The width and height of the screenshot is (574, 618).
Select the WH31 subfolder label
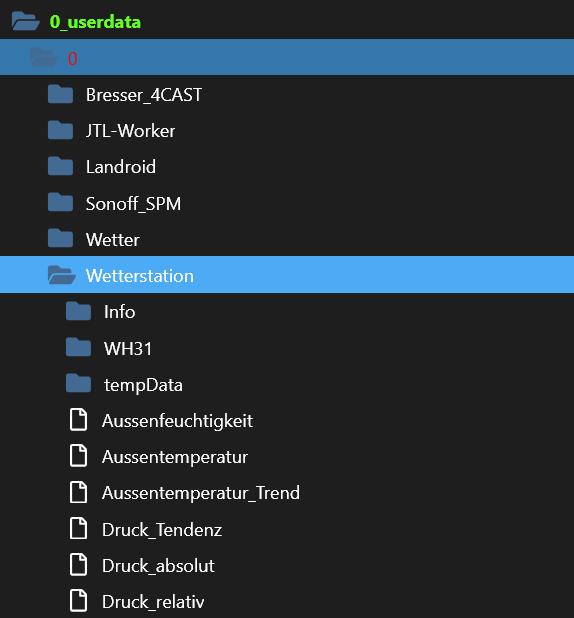[x=128, y=348]
